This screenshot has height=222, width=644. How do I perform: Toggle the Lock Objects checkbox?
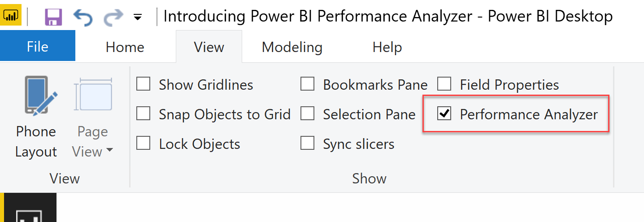(143, 144)
